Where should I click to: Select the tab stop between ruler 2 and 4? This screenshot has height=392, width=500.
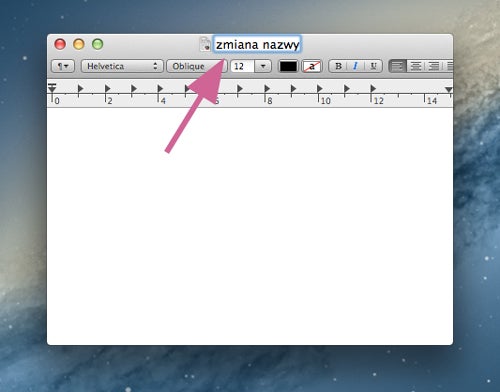pos(134,88)
